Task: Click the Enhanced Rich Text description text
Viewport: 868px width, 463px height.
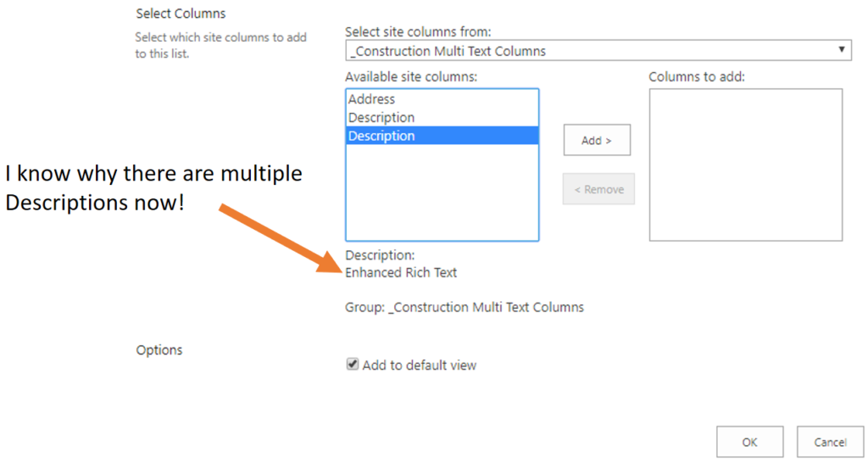Action: click(x=401, y=272)
